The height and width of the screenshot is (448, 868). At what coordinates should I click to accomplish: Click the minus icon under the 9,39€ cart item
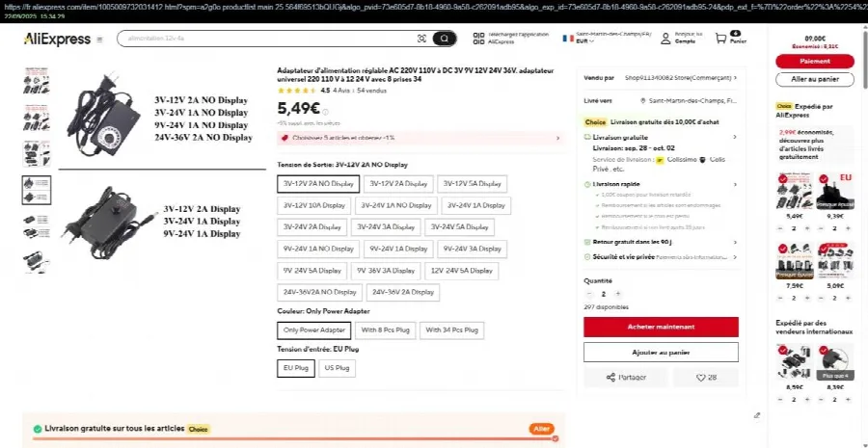[x=821, y=228]
